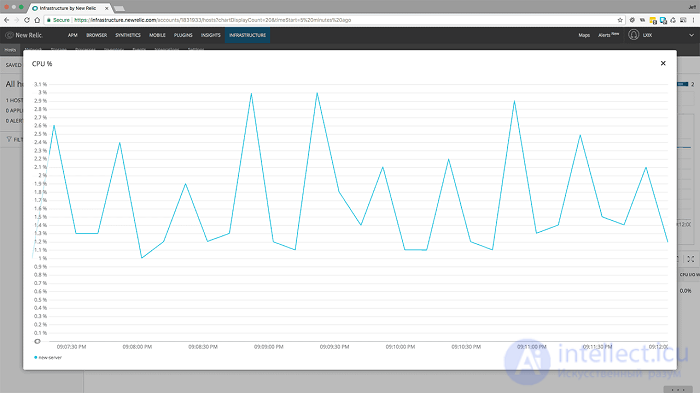Open a new browser tab
This screenshot has height=393, width=700.
119,8
